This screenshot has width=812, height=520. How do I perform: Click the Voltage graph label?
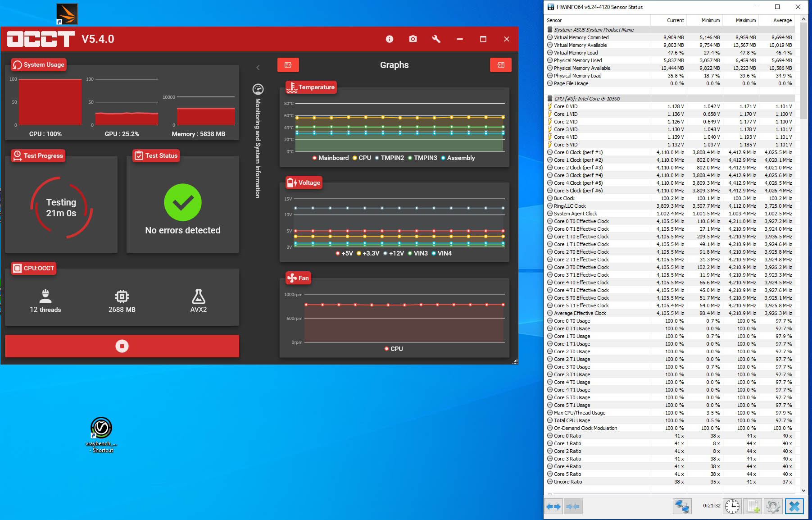(x=304, y=182)
